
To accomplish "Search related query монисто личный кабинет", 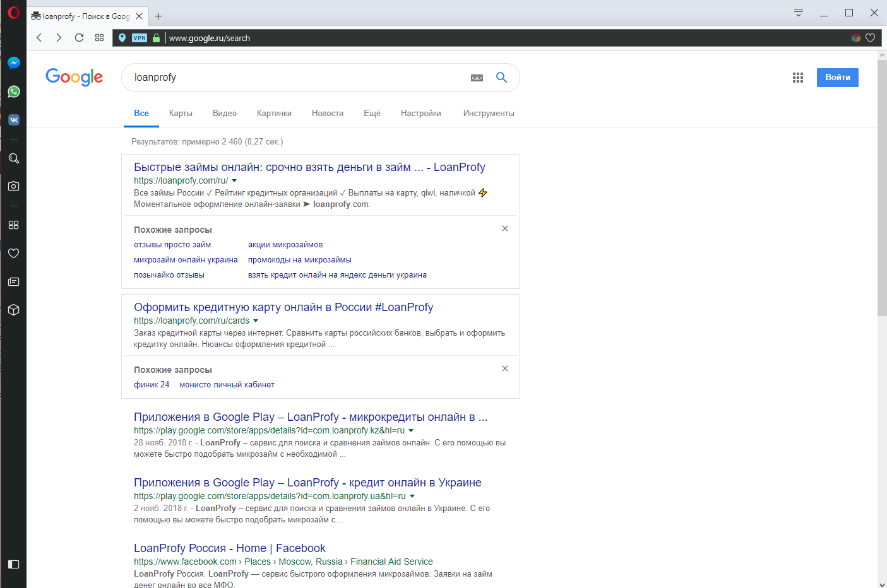I will [x=227, y=385].
